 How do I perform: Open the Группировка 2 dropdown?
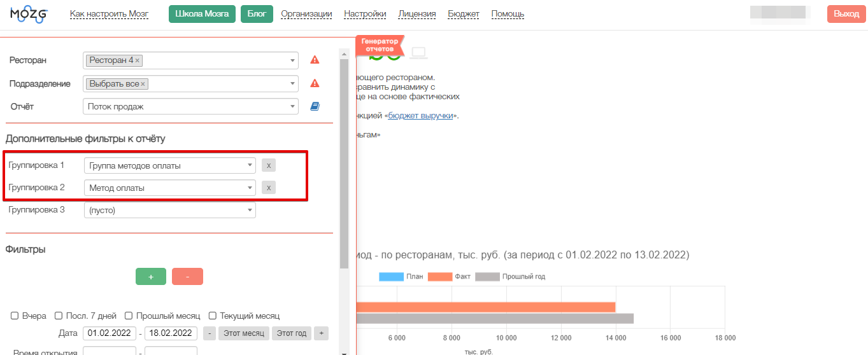pyautogui.click(x=170, y=188)
